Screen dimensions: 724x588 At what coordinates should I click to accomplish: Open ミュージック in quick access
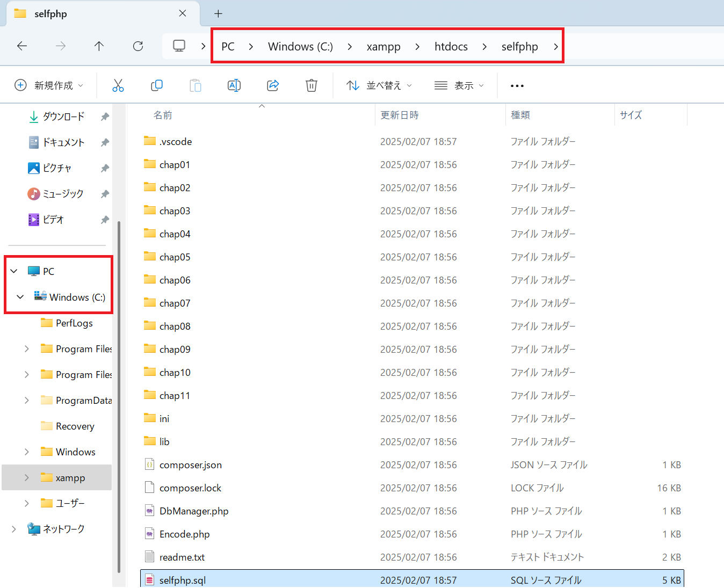[56, 194]
